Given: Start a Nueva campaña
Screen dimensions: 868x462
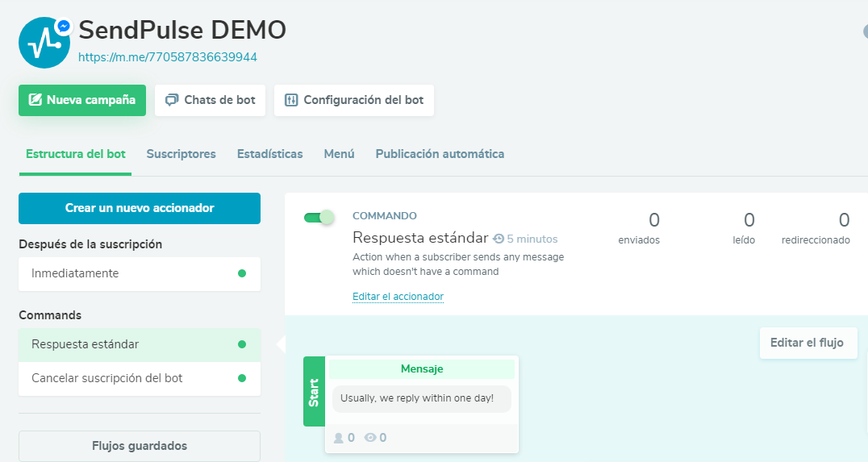Looking at the screenshot, I should [82, 100].
